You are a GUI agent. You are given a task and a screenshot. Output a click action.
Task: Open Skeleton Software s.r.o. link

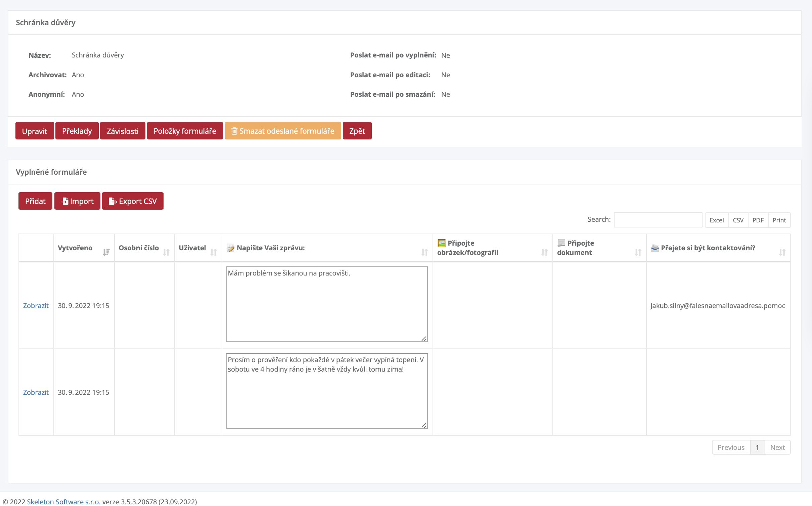tap(63, 502)
